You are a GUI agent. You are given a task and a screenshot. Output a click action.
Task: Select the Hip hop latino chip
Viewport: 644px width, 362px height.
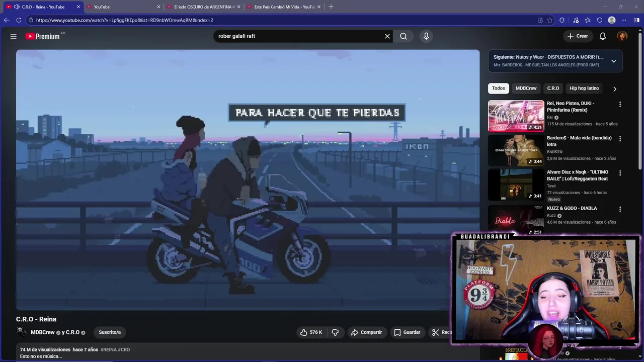tap(584, 88)
